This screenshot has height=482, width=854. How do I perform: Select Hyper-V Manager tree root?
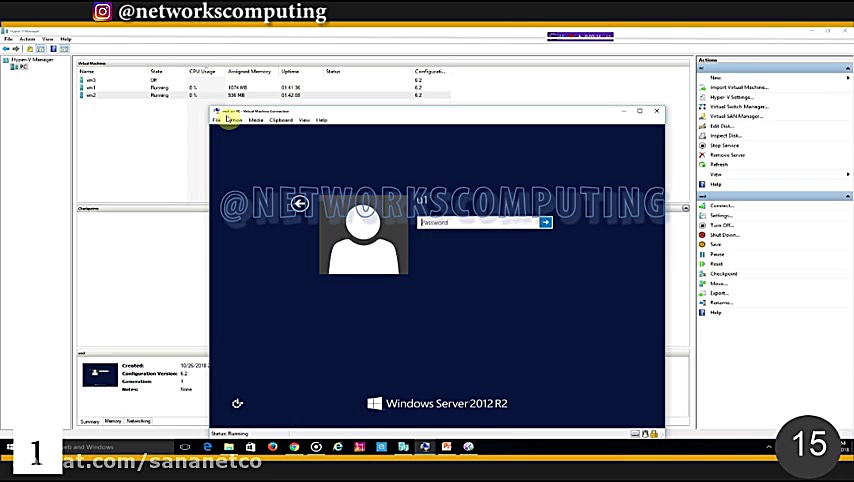pyautogui.click(x=32, y=59)
